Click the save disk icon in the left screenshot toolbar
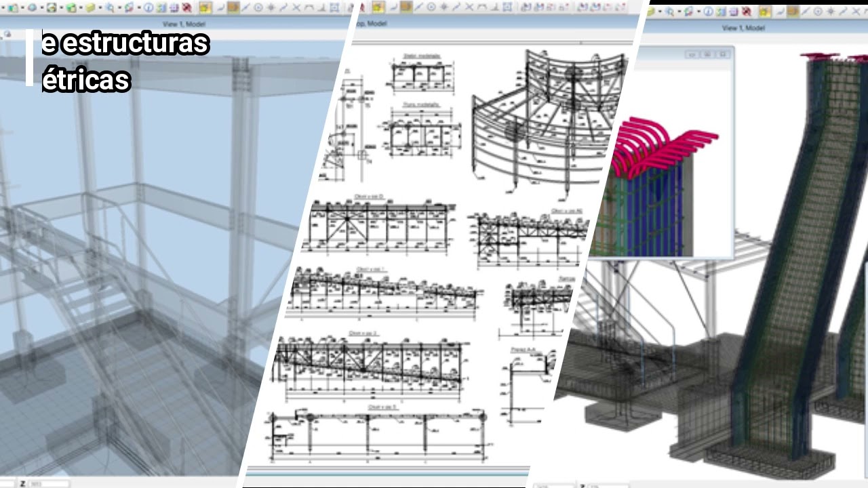The height and width of the screenshot is (488, 868). (52, 7)
